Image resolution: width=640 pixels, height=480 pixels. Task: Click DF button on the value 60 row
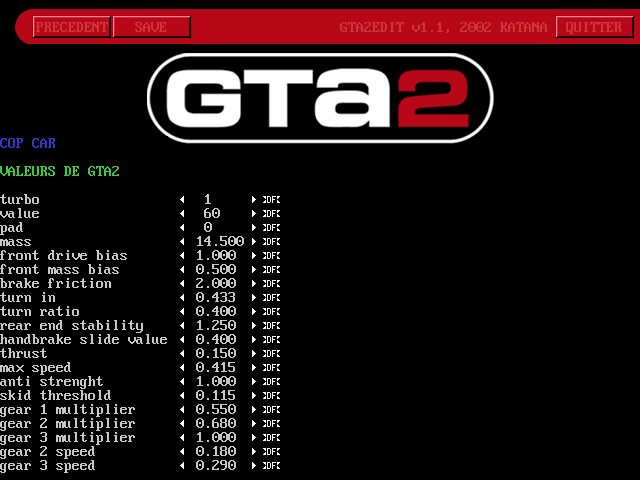click(271, 213)
